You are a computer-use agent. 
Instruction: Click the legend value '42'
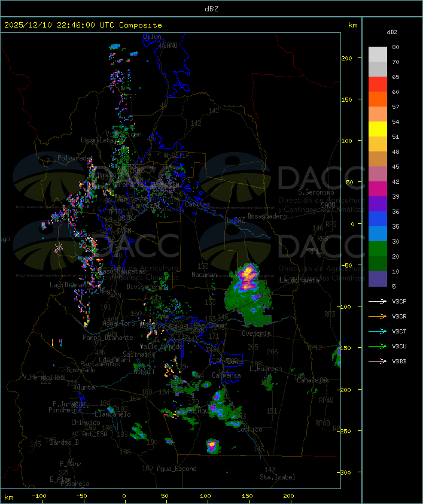[395, 181]
